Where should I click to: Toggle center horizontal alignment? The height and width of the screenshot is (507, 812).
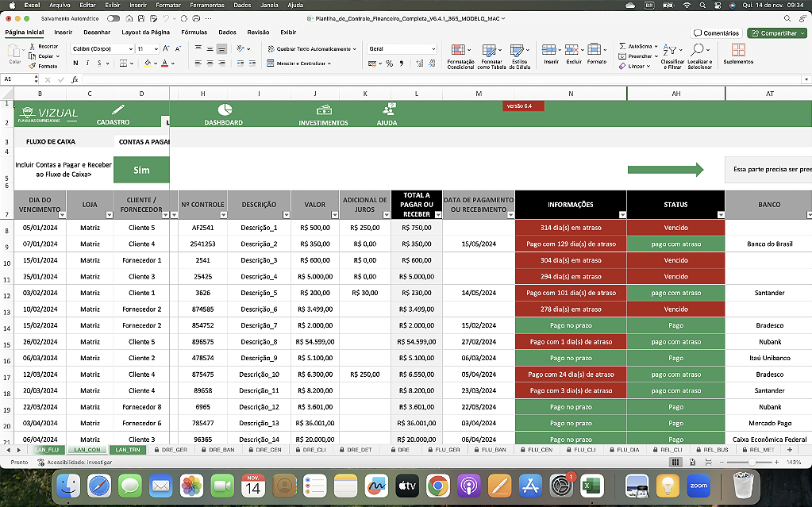click(x=210, y=63)
